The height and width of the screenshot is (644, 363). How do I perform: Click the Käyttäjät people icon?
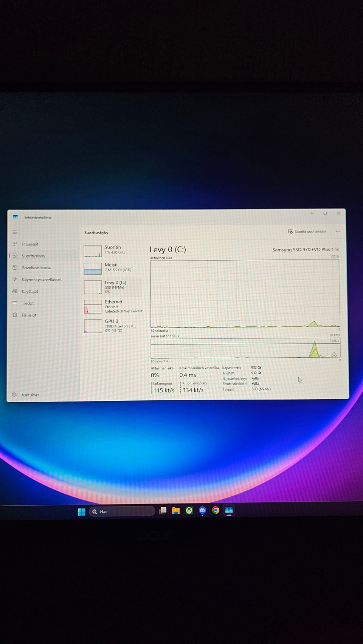[x=15, y=291]
